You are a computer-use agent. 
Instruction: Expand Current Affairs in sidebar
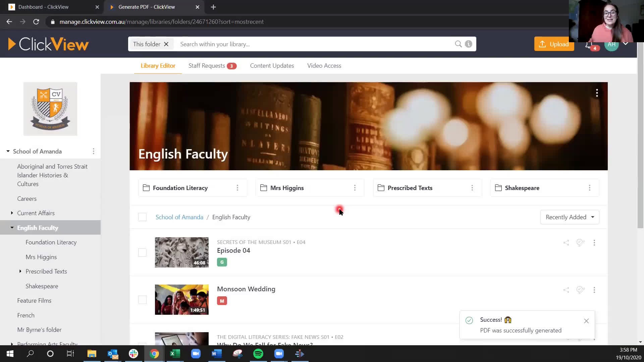12,213
